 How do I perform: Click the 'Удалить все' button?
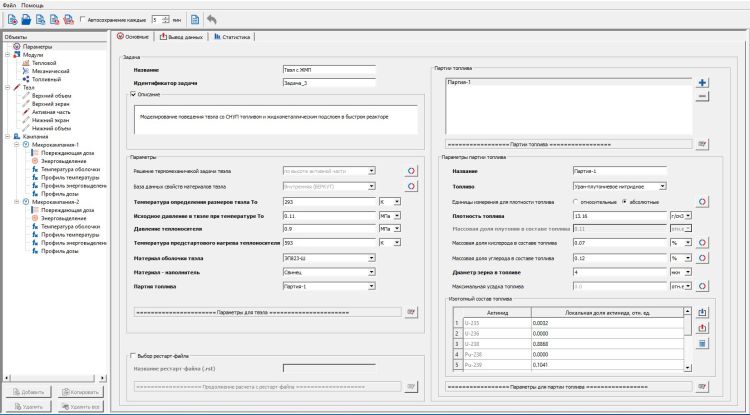point(80,407)
